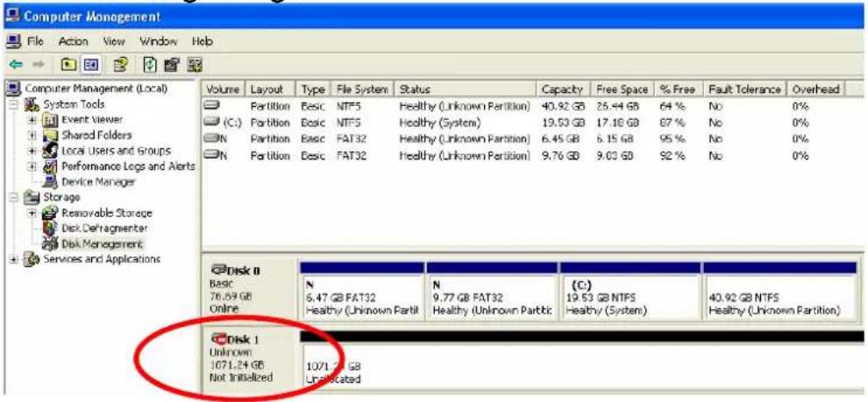Select the System Tools tree node
The height and width of the screenshot is (402, 868).
tap(73, 104)
